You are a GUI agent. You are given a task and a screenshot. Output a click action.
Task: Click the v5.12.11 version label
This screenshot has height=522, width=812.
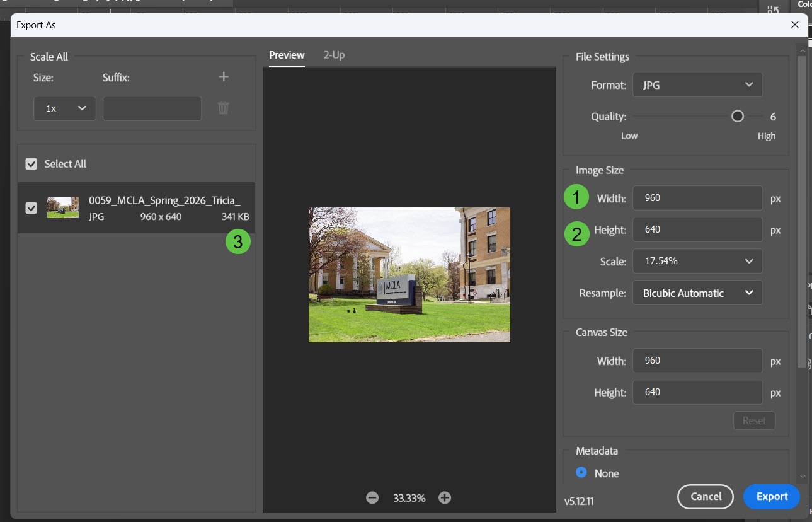[x=579, y=502]
